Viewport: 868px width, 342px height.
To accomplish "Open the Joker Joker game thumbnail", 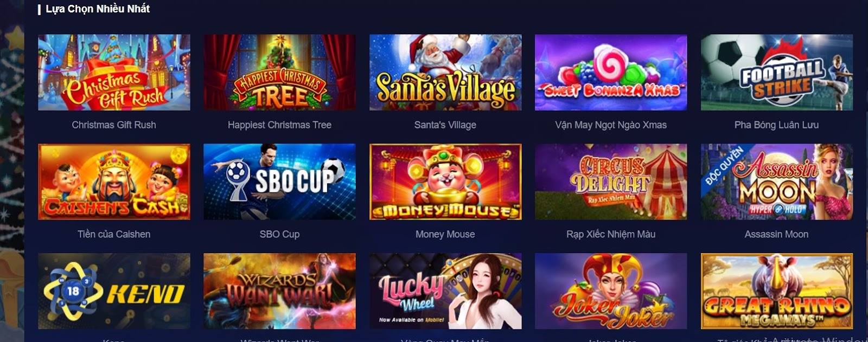I will pos(611,291).
